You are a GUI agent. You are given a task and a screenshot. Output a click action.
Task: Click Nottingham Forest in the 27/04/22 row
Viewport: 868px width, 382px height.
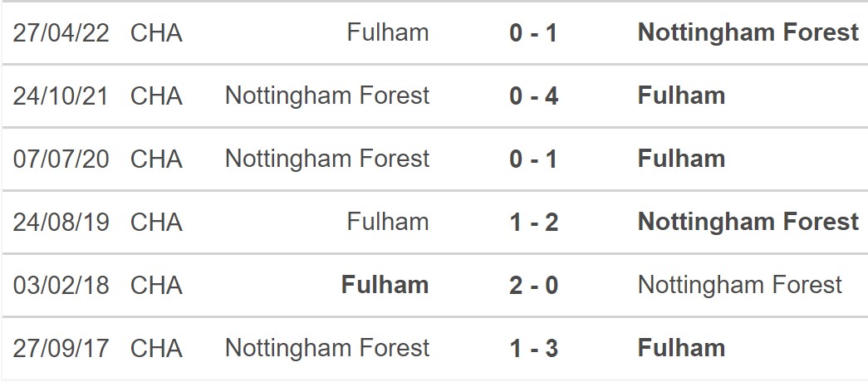[748, 32]
